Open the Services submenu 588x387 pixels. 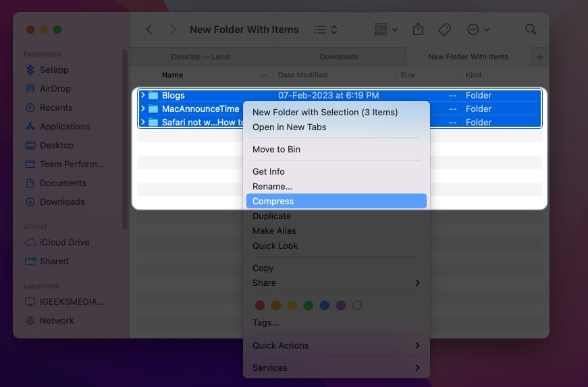[336, 367]
